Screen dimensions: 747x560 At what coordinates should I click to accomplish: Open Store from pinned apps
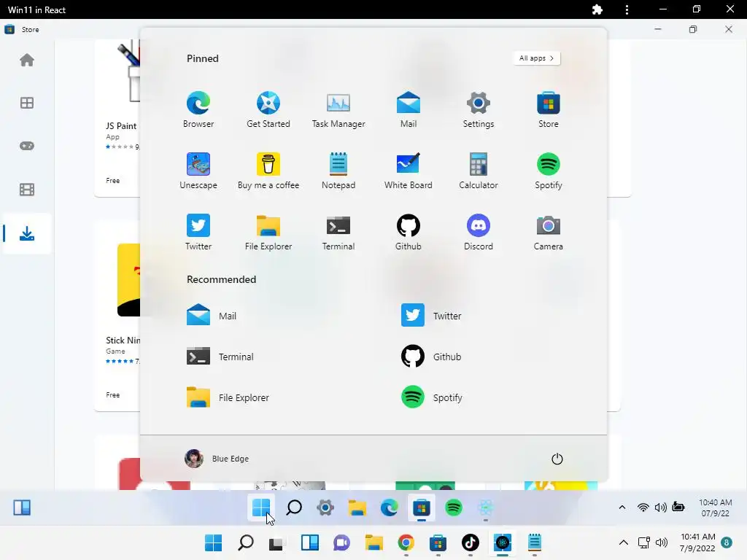tap(549, 109)
